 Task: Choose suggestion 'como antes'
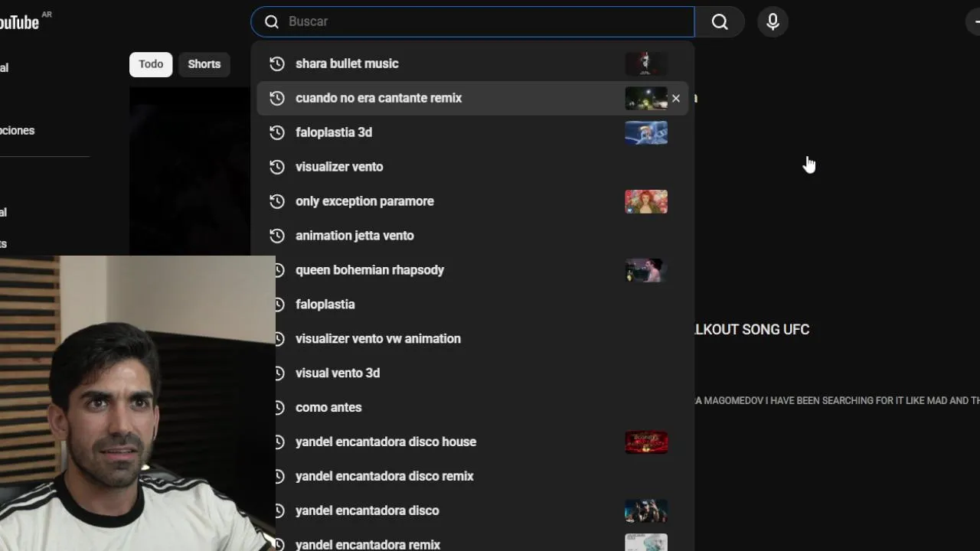(x=482, y=408)
